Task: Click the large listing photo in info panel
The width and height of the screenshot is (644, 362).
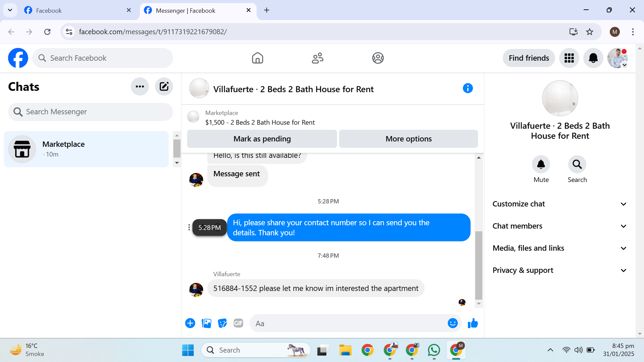Action: 560,98
